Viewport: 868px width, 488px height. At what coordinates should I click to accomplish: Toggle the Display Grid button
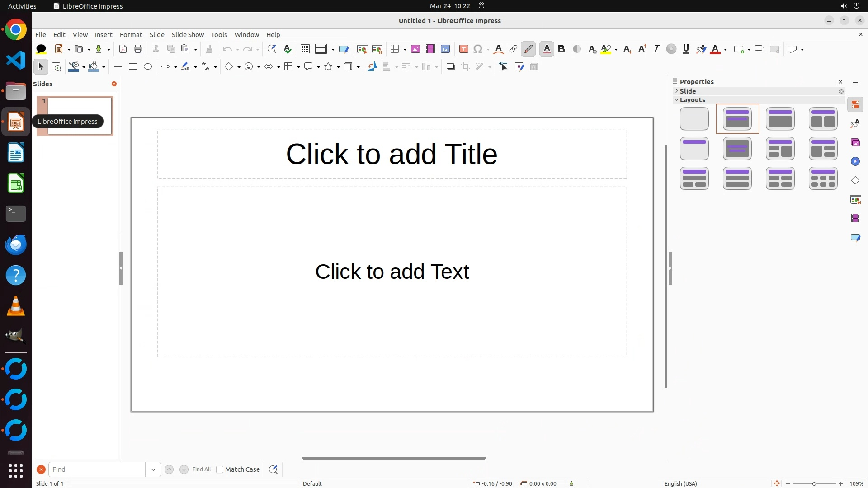pos(305,49)
